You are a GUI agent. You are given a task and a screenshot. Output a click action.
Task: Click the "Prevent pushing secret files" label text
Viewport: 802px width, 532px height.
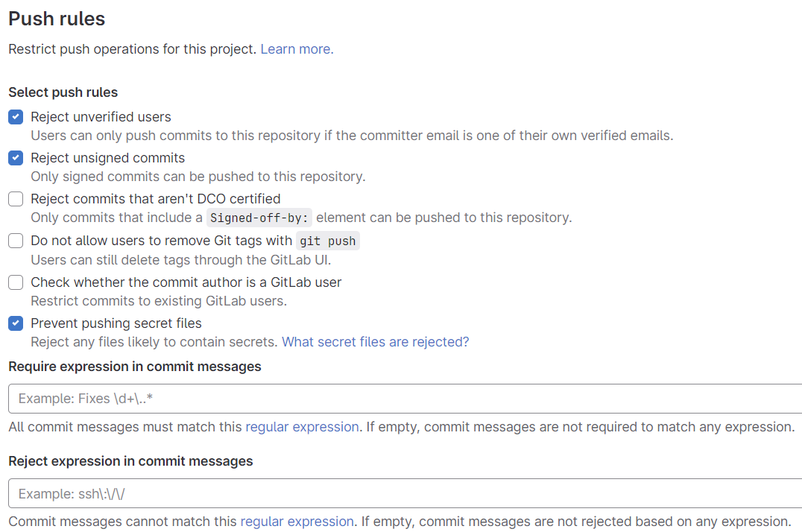[x=116, y=323]
